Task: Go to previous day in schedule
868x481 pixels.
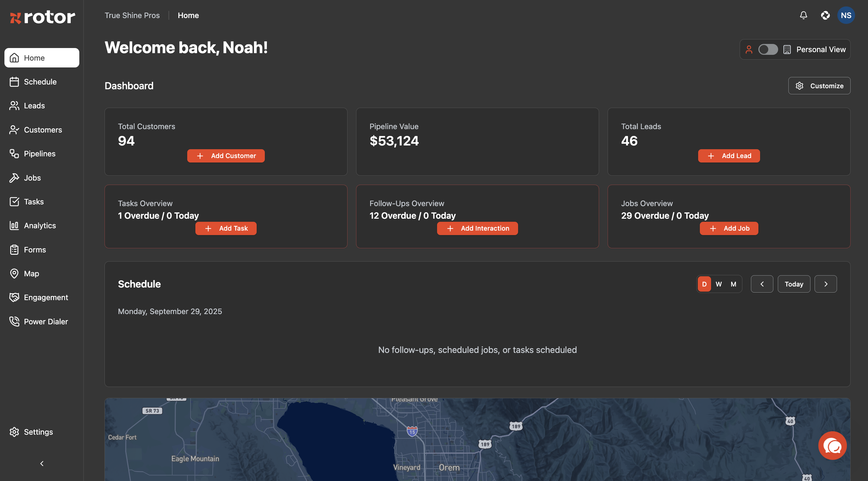Action: (762, 284)
